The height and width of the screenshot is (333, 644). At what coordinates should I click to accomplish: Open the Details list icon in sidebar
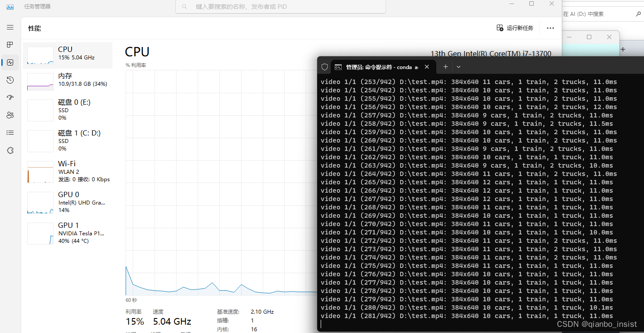pyautogui.click(x=10, y=133)
